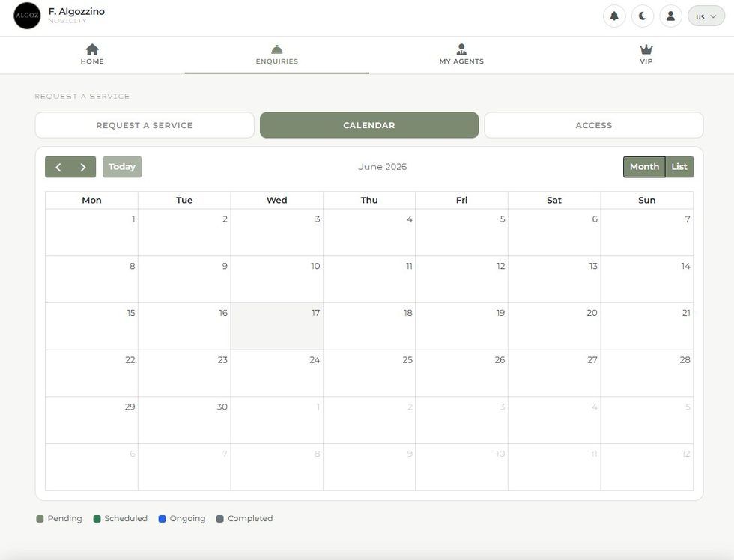
Task: Click the Tue column header
Action: click(184, 200)
